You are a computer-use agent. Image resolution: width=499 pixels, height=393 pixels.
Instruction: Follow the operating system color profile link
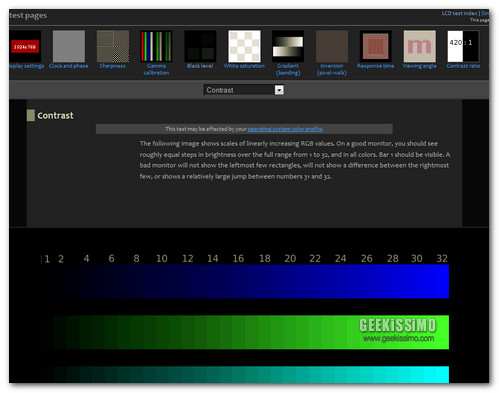click(x=285, y=129)
